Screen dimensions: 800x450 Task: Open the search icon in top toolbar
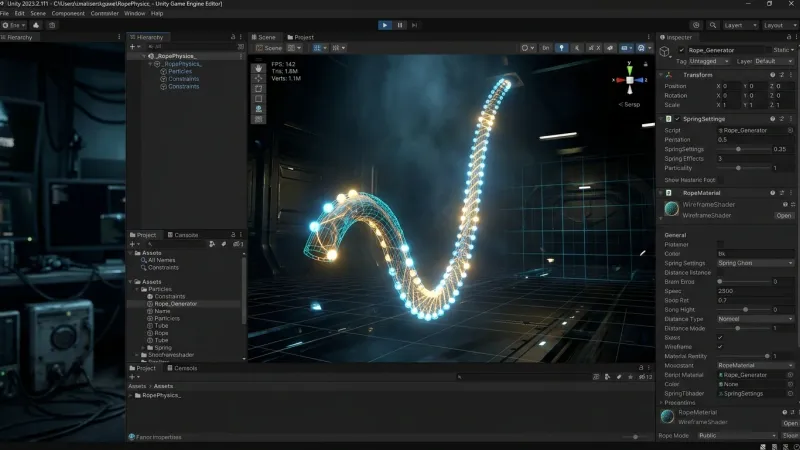coord(713,25)
